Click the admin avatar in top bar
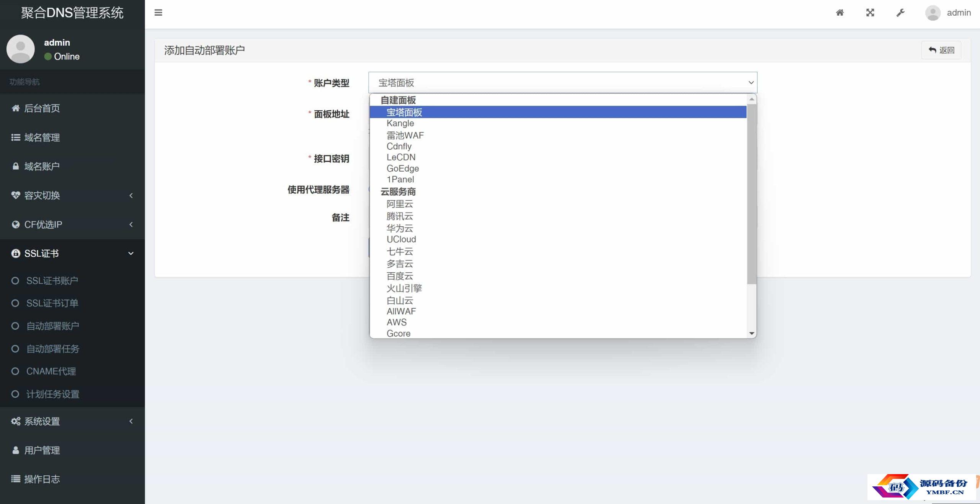 [x=933, y=13]
